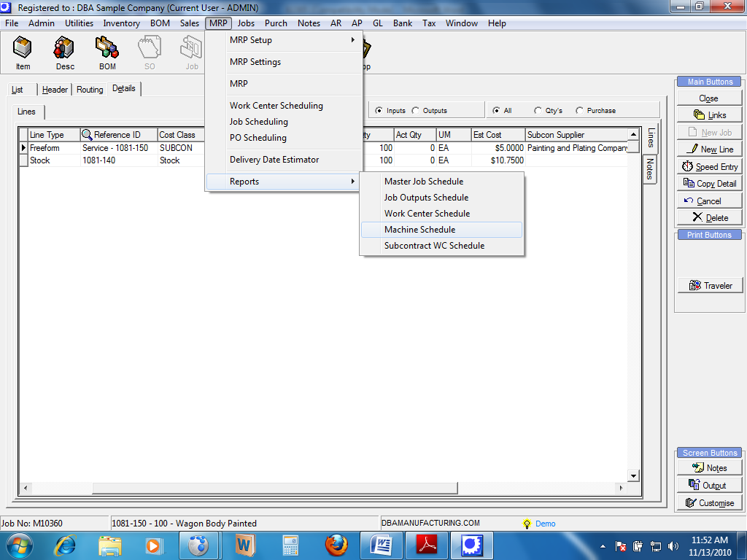The width and height of the screenshot is (747, 560).
Task: Open the BOM toolbar icon
Action: (x=107, y=52)
